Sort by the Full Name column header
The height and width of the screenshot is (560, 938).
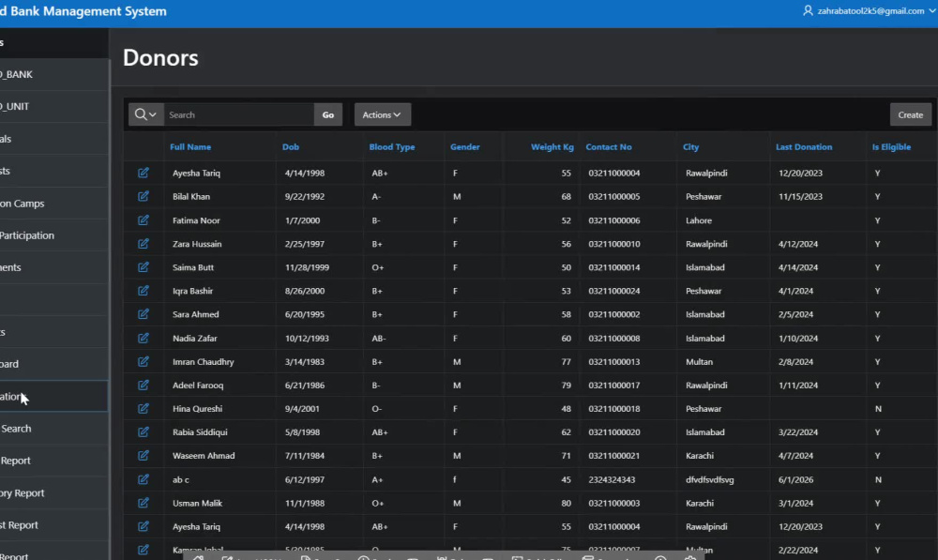tap(190, 146)
